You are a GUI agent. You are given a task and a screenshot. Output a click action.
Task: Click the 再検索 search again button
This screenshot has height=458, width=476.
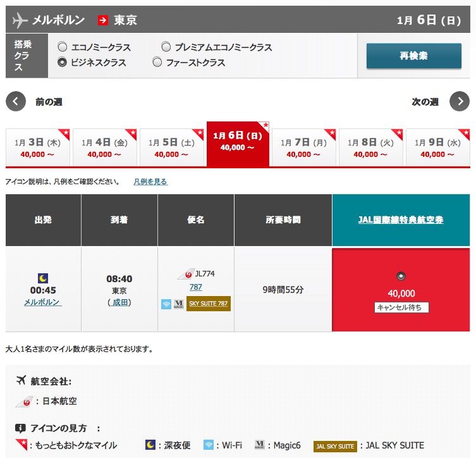(414, 56)
